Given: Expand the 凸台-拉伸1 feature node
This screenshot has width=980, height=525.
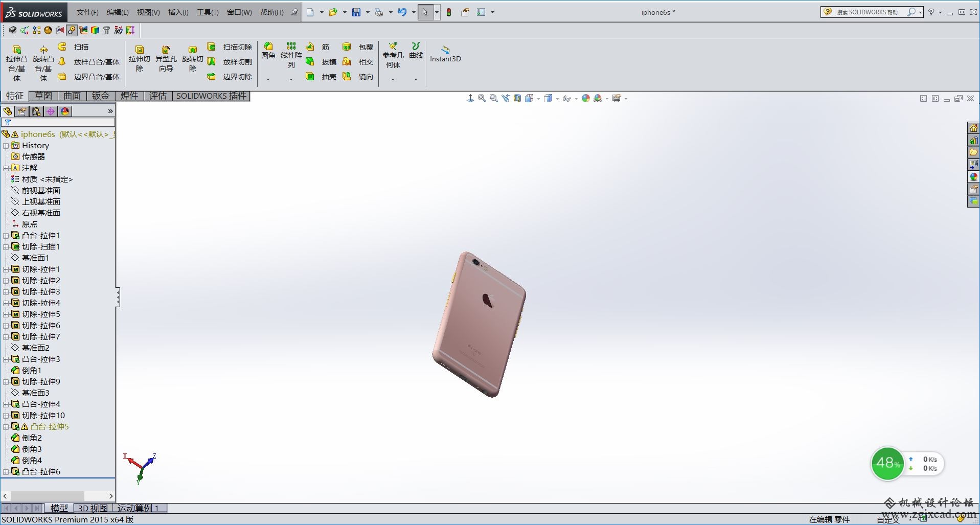Looking at the screenshot, I should 6,236.
